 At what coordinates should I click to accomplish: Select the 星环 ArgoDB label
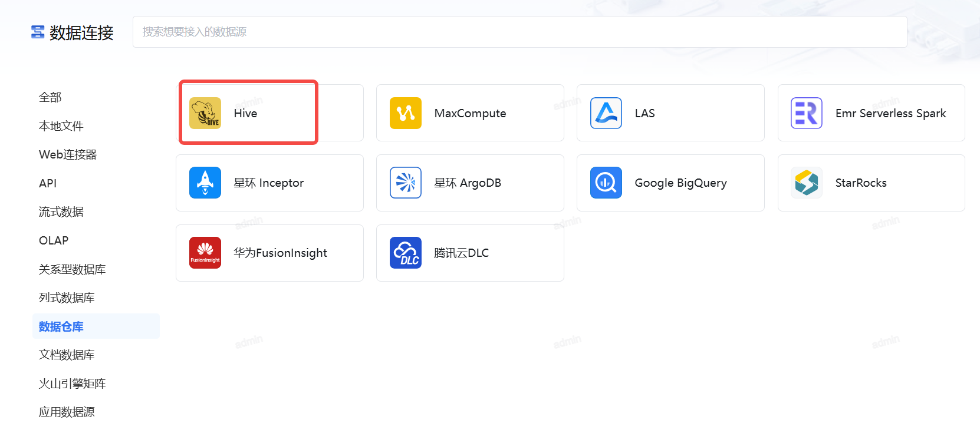point(468,183)
